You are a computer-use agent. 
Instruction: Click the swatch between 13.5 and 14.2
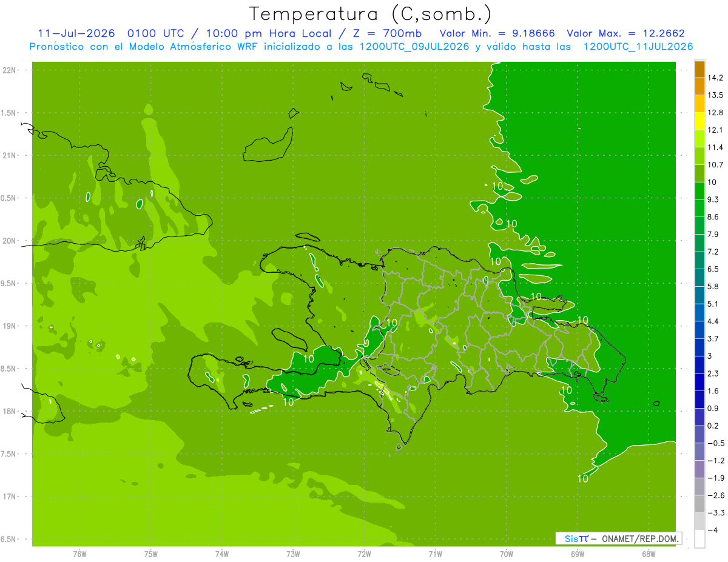tap(699, 86)
